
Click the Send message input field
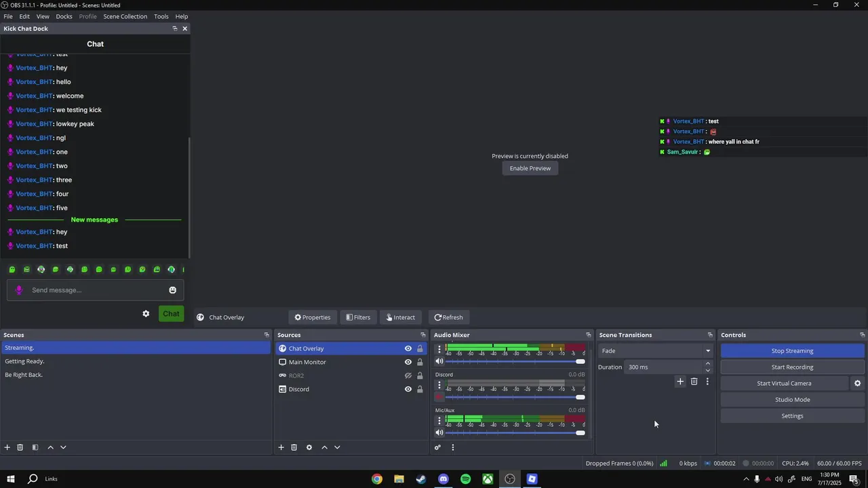95,290
